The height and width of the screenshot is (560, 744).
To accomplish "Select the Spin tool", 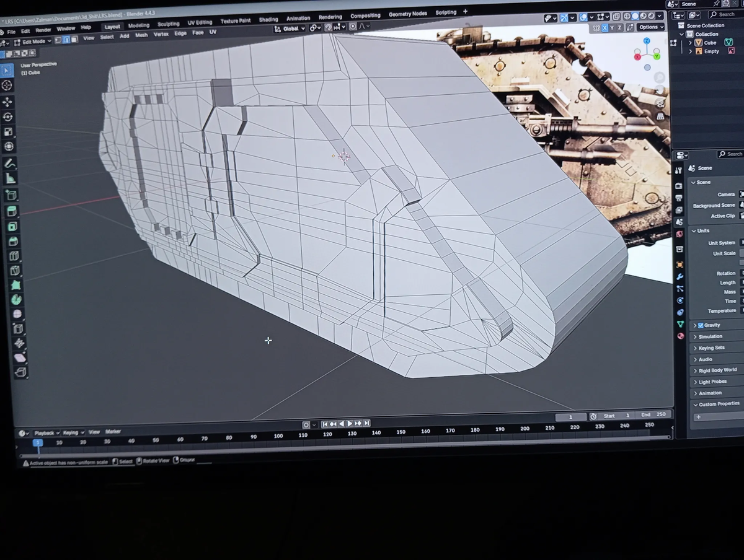I will click(17, 300).
